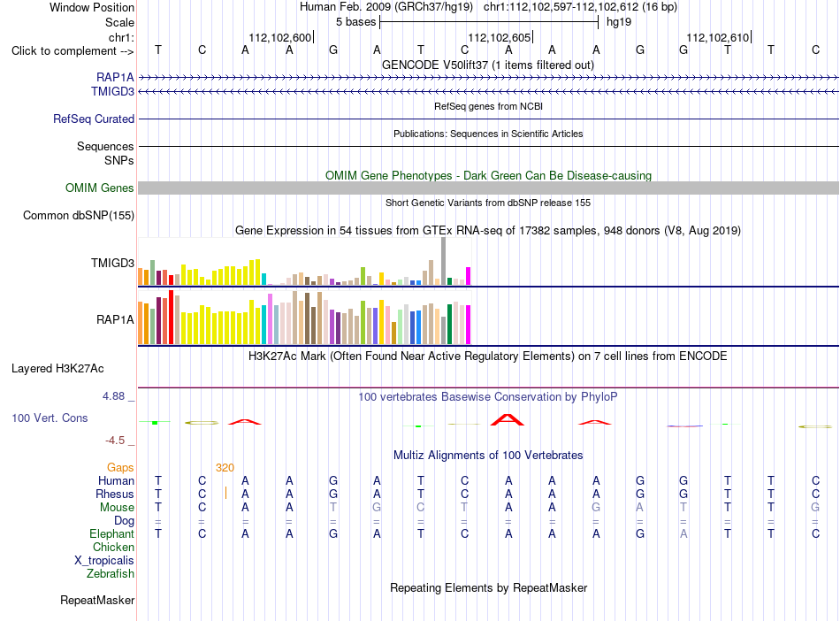Click the SNPs track label
Image resolution: width=840 pixels, height=621 pixels.
[119, 160]
